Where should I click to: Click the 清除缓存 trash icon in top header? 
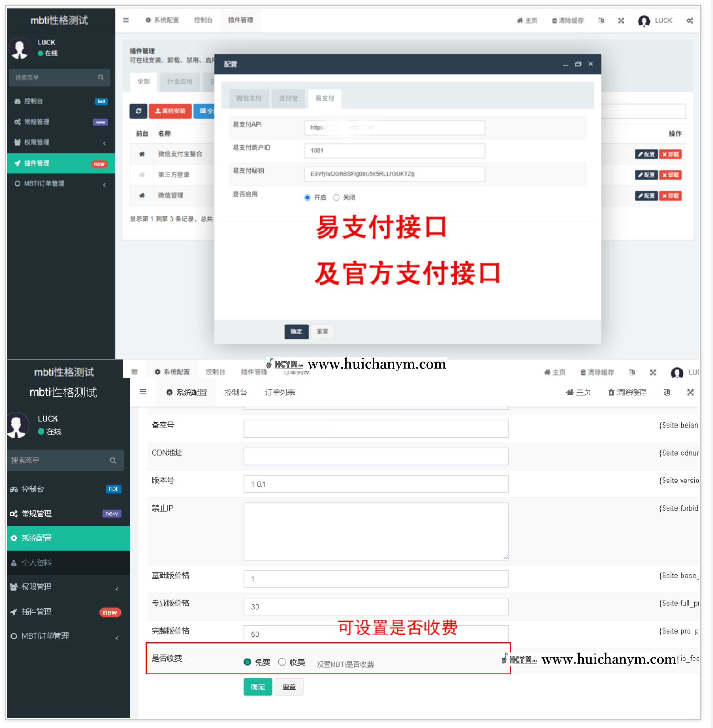(555, 20)
